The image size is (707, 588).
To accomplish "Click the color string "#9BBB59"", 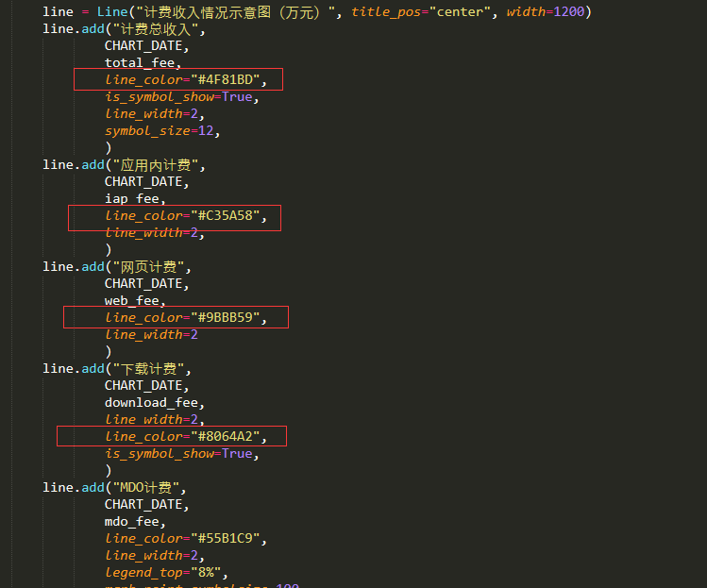I will point(226,317).
